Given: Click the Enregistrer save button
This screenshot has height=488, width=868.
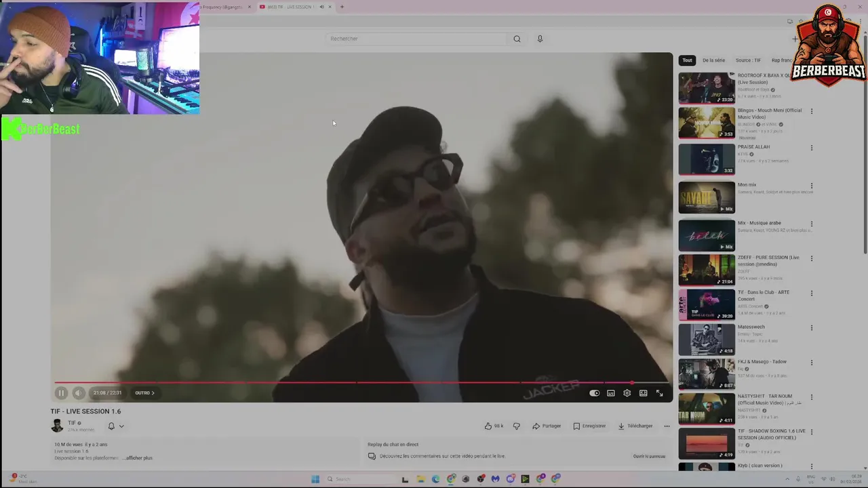Looking at the screenshot, I should [x=589, y=426].
